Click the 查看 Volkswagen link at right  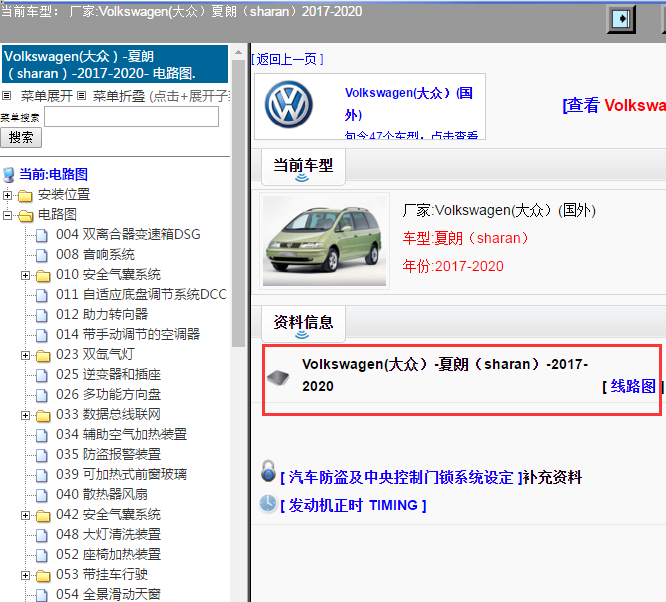point(614,105)
